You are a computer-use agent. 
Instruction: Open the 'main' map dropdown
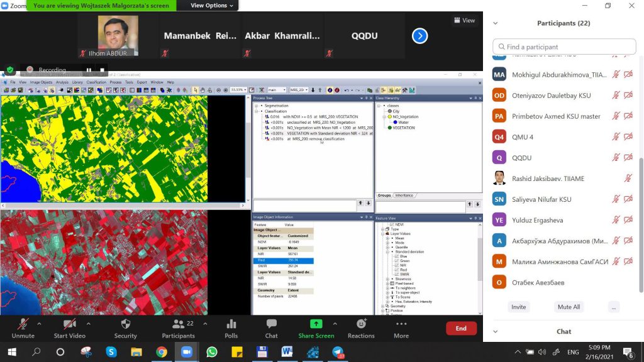tap(284, 90)
